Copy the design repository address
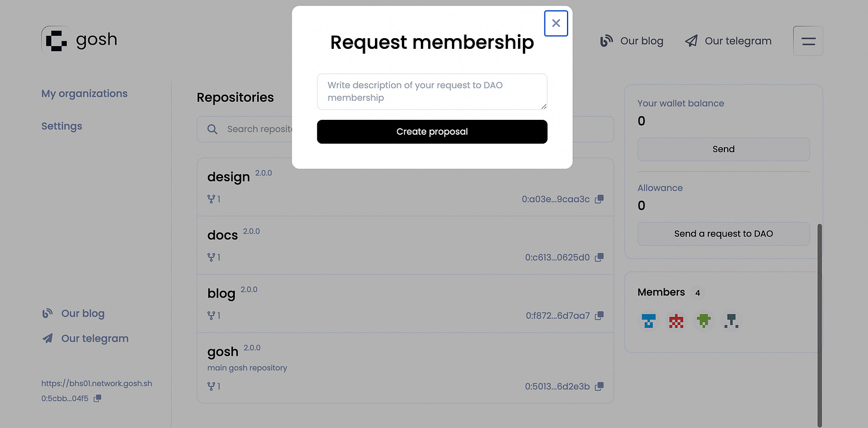This screenshot has height=428, width=868. [x=599, y=199]
